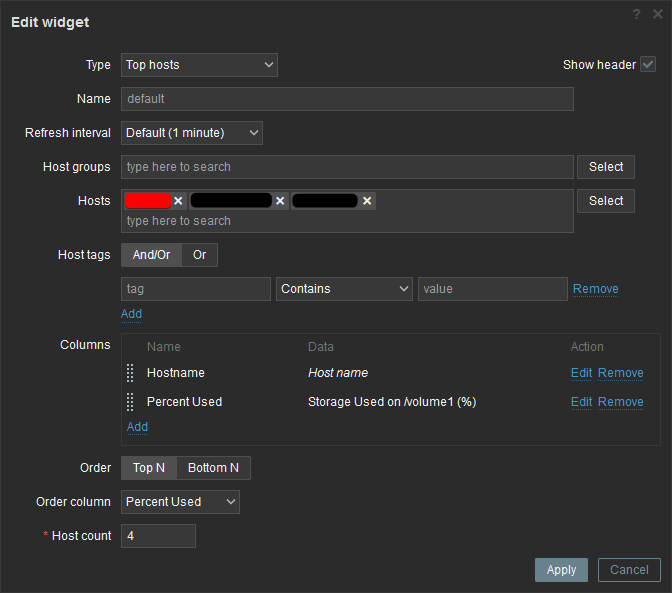Remove the third selected host
Screen dimensions: 672x593
368,201
